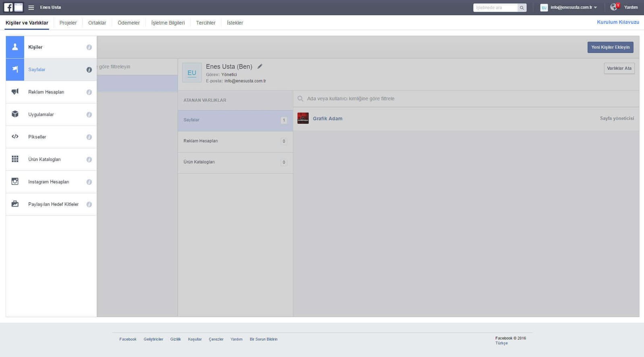Image resolution: width=644 pixels, height=357 pixels.
Task: Show the info icon for Sayfalar
Action: pos(89,70)
